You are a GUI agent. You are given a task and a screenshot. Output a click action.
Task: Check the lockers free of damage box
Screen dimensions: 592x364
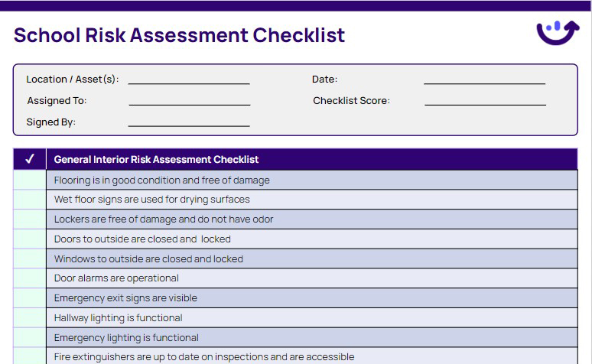coord(30,219)
